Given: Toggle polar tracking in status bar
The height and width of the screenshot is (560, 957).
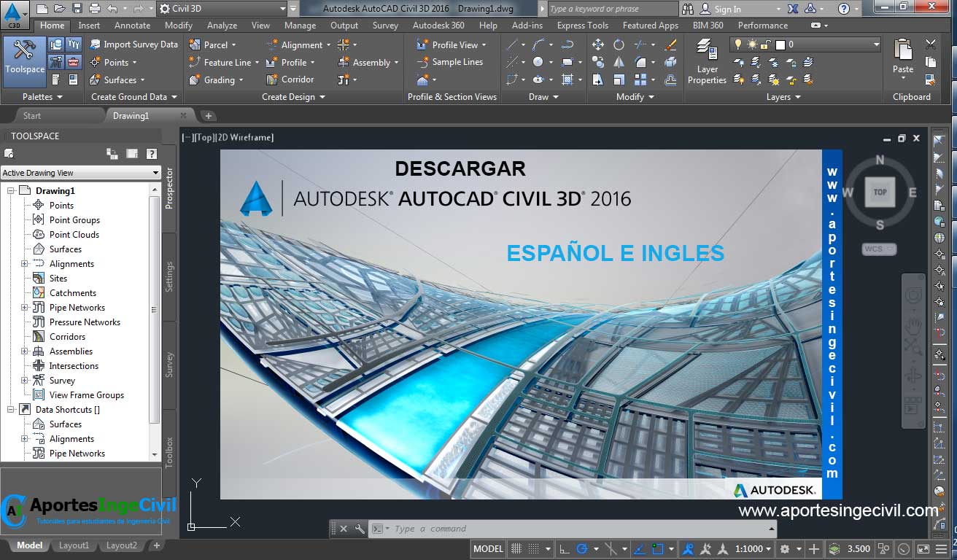Looking at the screenshot, I should point(582,549).
